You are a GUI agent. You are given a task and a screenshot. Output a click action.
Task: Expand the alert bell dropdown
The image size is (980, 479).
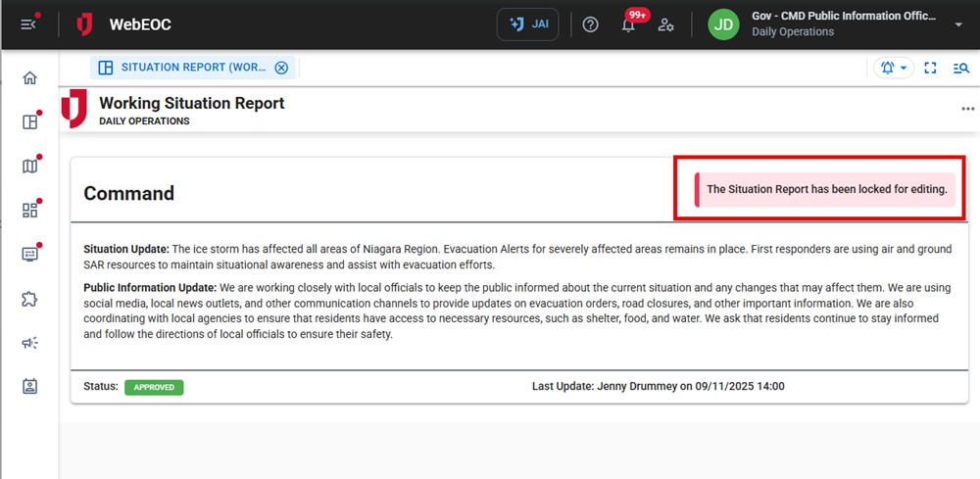pos(893,68)
